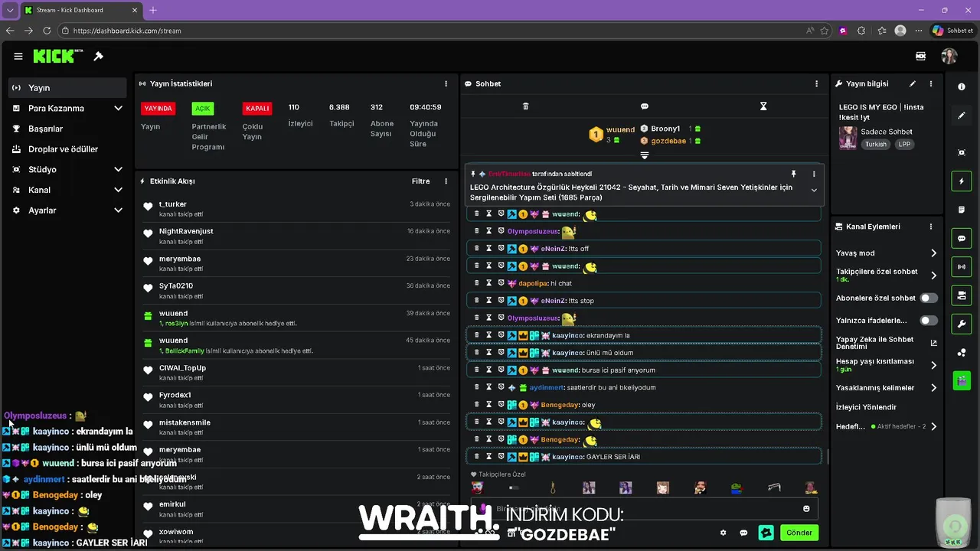The height and width of the screenshot is (551, 980).
Task: Reload the page in browser
Action: (47, 31)
